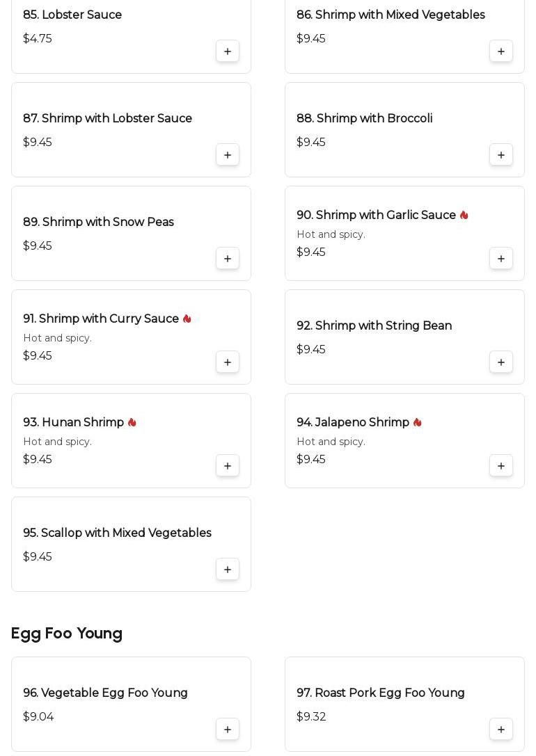Open 95. Scallop with Mixed Vegetables title

coord(117,533)
